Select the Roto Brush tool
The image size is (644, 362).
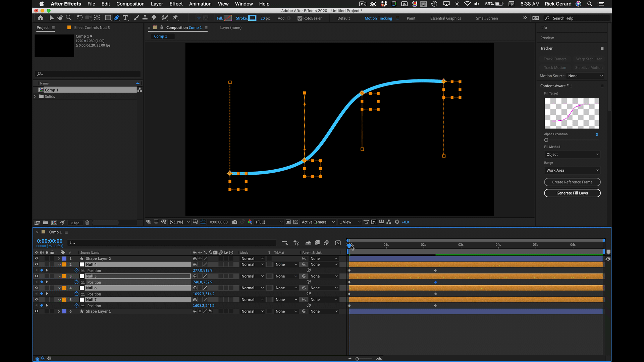[165, 18]
